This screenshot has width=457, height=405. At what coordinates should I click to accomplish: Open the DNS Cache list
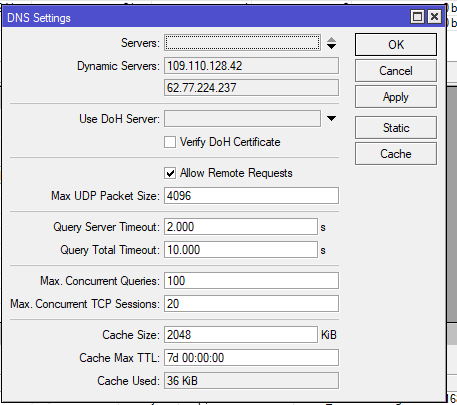(396, 154)
